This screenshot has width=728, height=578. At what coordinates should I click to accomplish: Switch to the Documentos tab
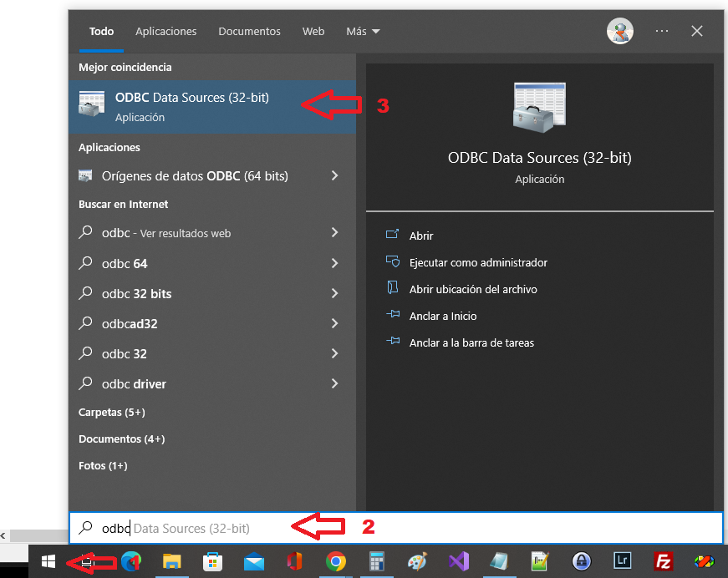(x=249, y=32)
